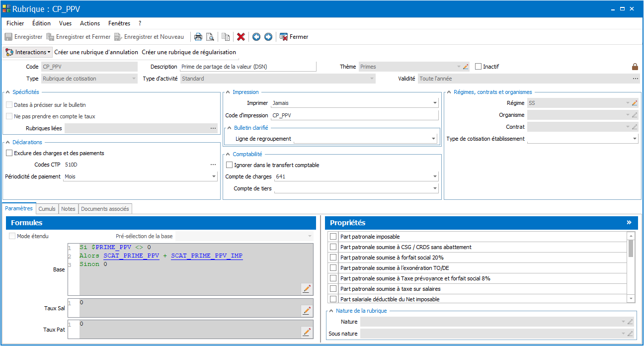
Task: Go to next record arrow
Action: [268, 37]
